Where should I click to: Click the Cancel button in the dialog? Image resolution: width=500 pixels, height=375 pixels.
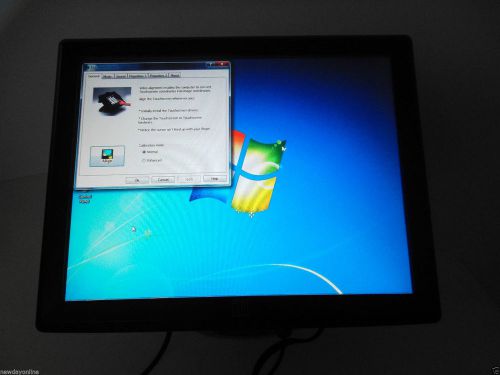pyautogui.click(x=163, y=180)
